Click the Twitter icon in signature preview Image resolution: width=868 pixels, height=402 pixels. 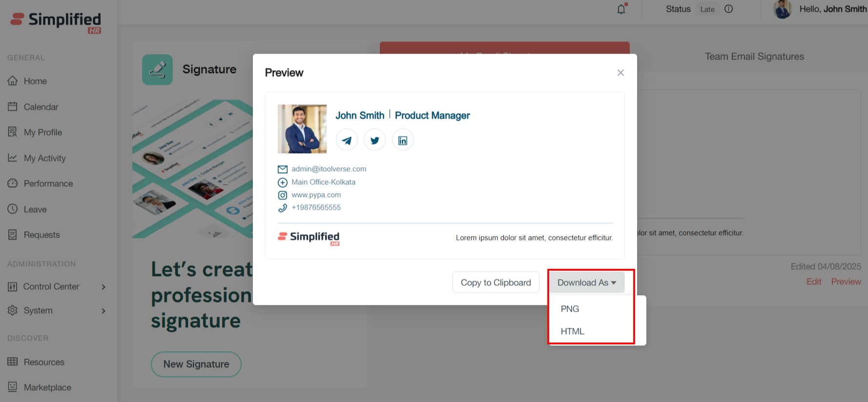[x=374, y=141]
